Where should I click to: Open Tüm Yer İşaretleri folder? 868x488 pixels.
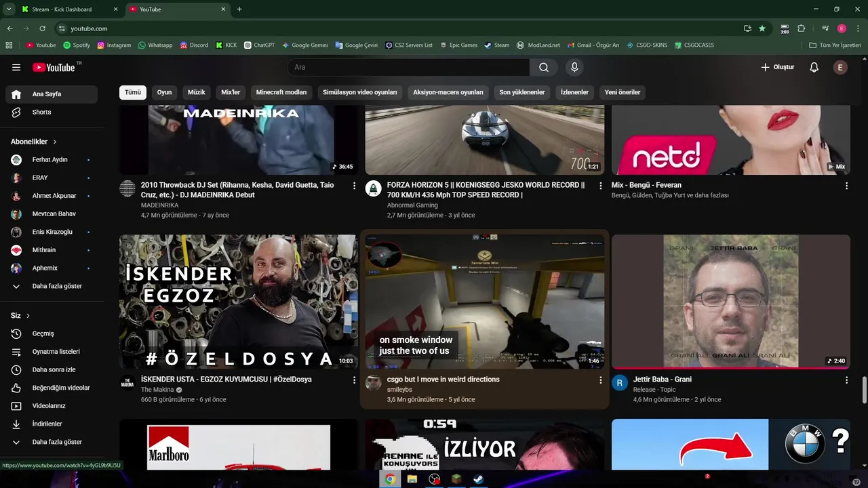tap(835, 45)
